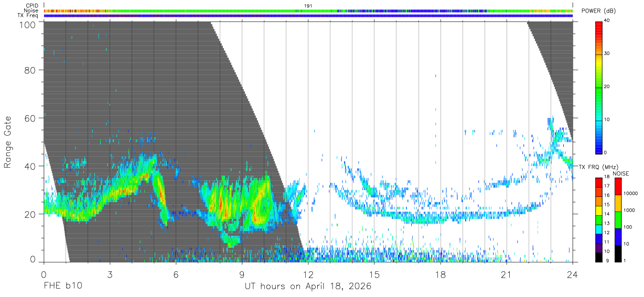Click the '16' tick on TX FRQ scale
The width and height of the screenshot is (644, 297).
click(607, 195)
